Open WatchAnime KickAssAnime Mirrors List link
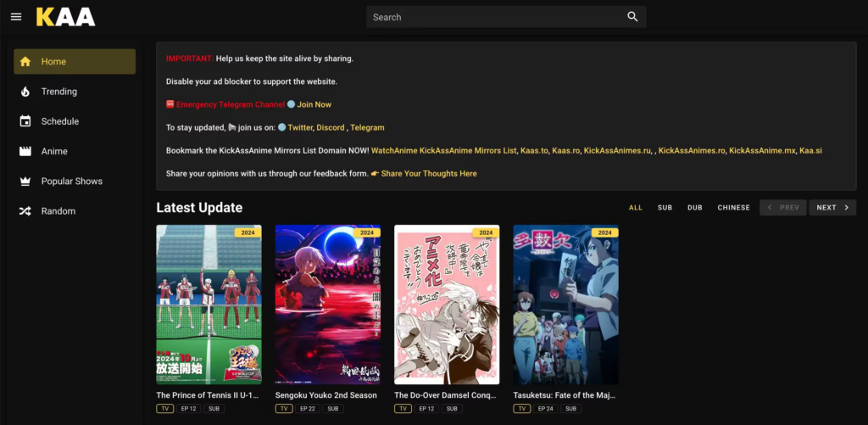The image size is (868, 425). pos(444,151)
